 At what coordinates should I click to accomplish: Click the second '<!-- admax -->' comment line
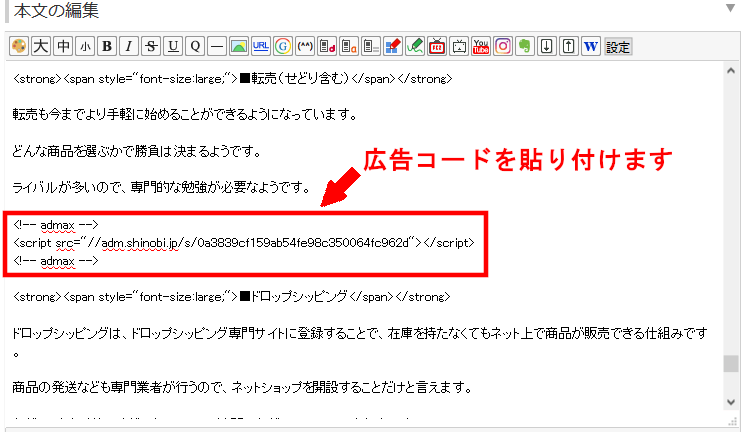pos(56,261)
